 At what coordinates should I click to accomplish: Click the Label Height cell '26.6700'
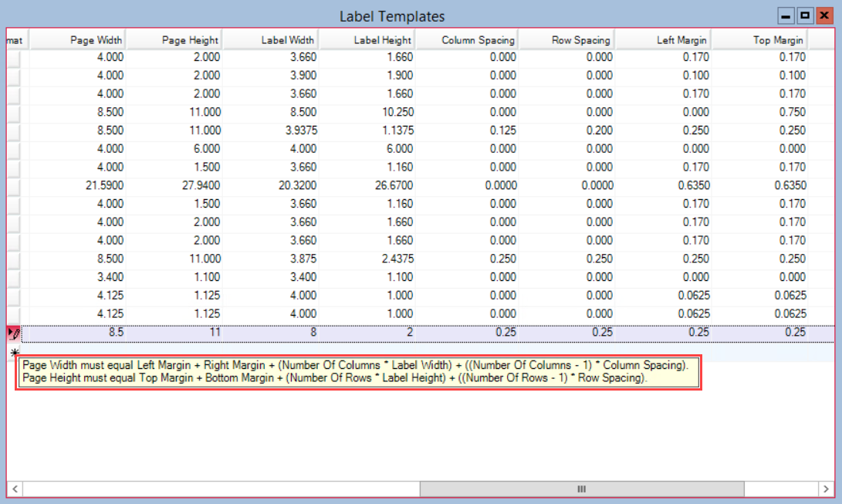367,186
